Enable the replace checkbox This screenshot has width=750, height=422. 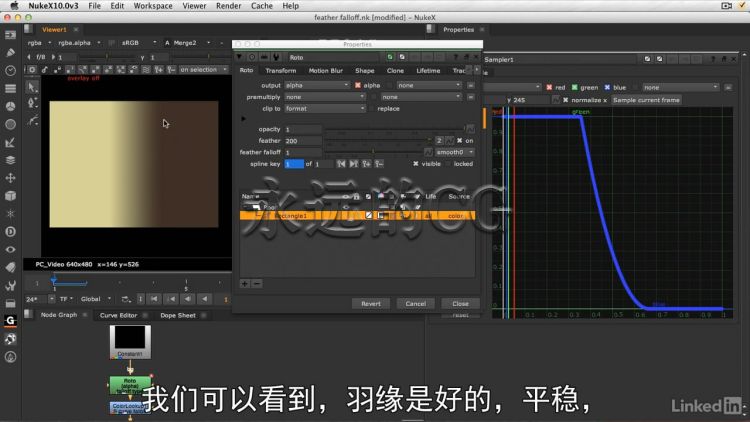pos(372,109)
